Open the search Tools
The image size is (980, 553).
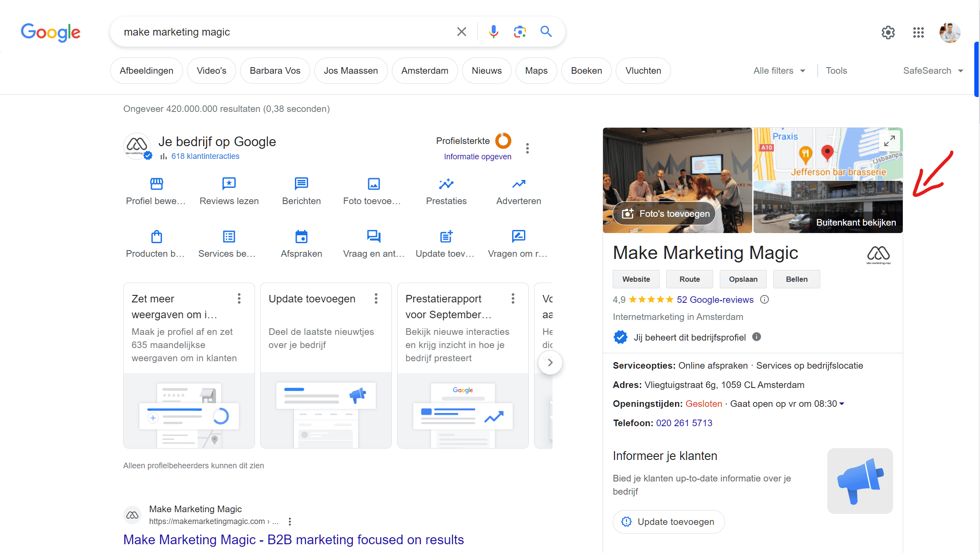836,71
